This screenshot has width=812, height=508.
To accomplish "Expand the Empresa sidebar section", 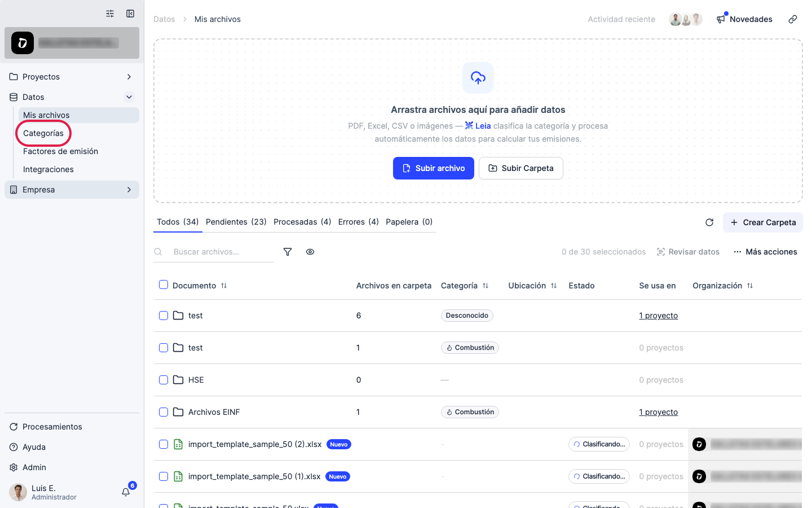I will [72, 190].
